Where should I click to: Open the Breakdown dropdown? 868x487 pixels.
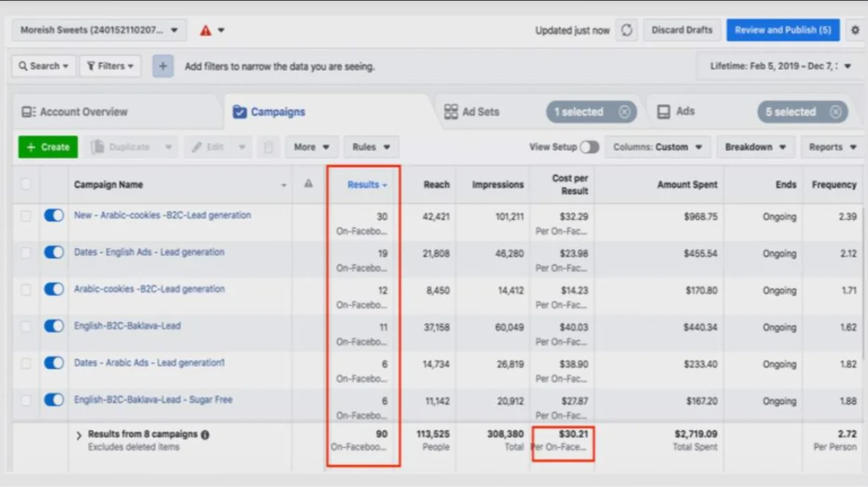point(755,147)
